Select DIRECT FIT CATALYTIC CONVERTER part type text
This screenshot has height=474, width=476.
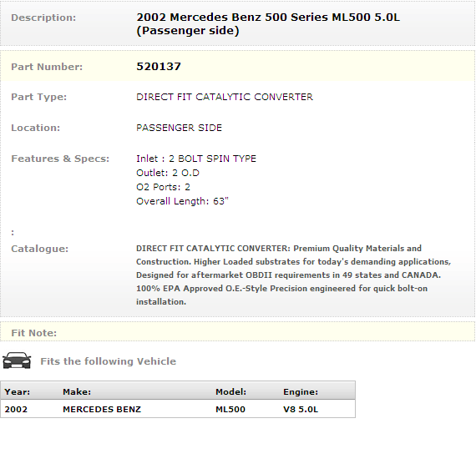[225, 97]
